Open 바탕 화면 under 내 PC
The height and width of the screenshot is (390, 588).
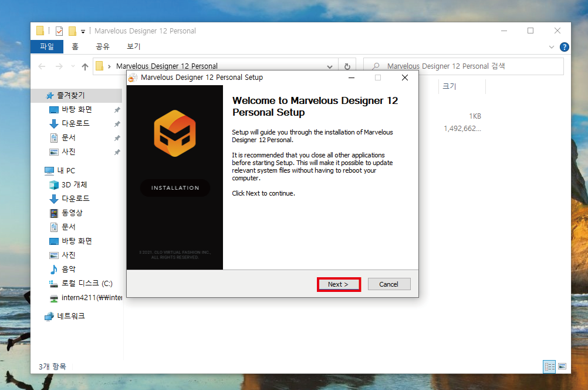[x=77, y=241]
